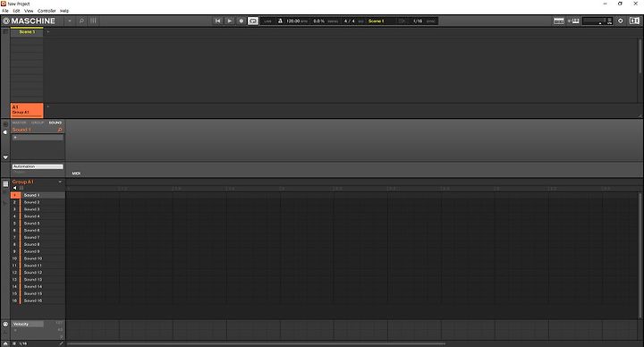Click the CPU load meter icon
Viewport: 644px width, 347px height.
click(609, 21)
